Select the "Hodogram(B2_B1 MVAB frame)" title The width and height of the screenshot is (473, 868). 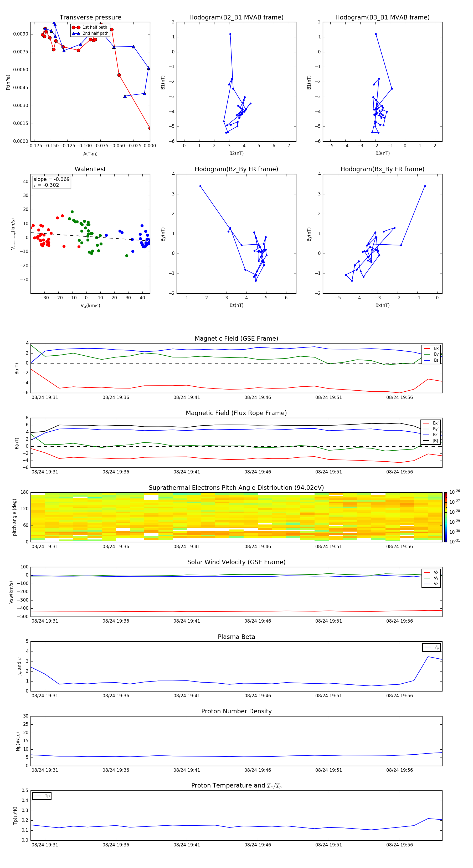(236, 18)
